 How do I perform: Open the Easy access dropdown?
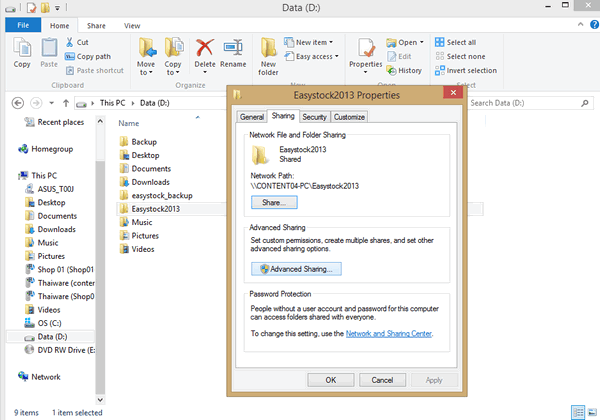pos(311,56)
